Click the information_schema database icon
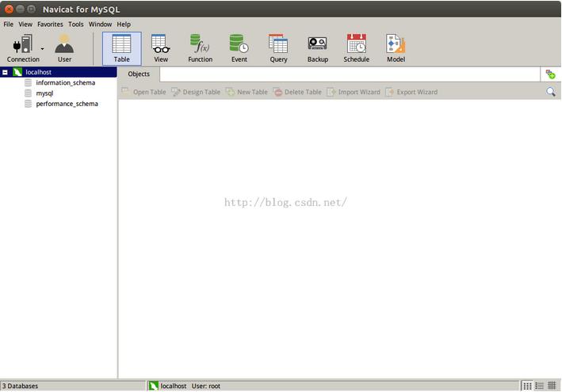The height and width of the screenshot is (392, 562). pyautogui.click(x=28, y=82)
